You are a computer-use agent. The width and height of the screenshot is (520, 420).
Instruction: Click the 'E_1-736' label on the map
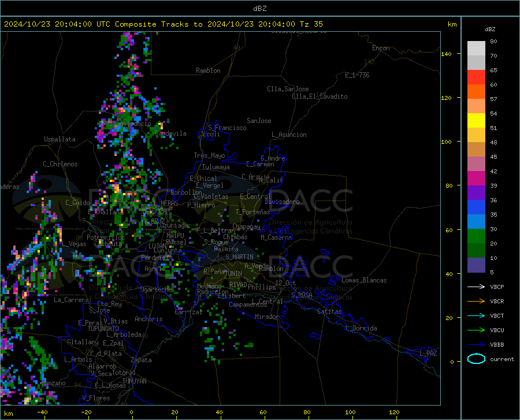click(357, 75)
